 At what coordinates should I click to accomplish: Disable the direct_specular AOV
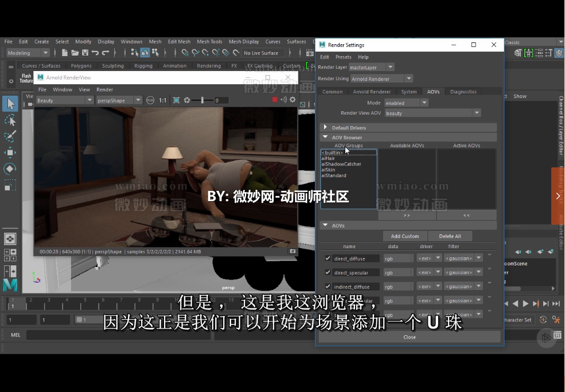coord(327,272)
